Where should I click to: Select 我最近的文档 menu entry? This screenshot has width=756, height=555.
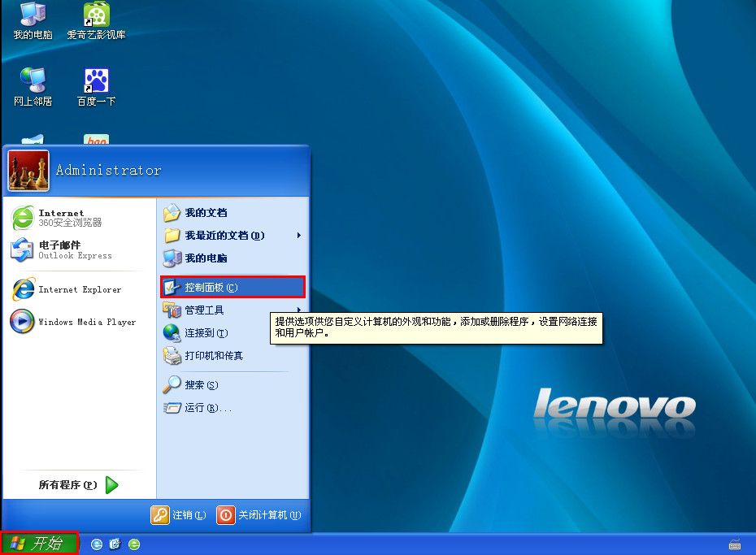pyautogui.click(x=232, y=235)
